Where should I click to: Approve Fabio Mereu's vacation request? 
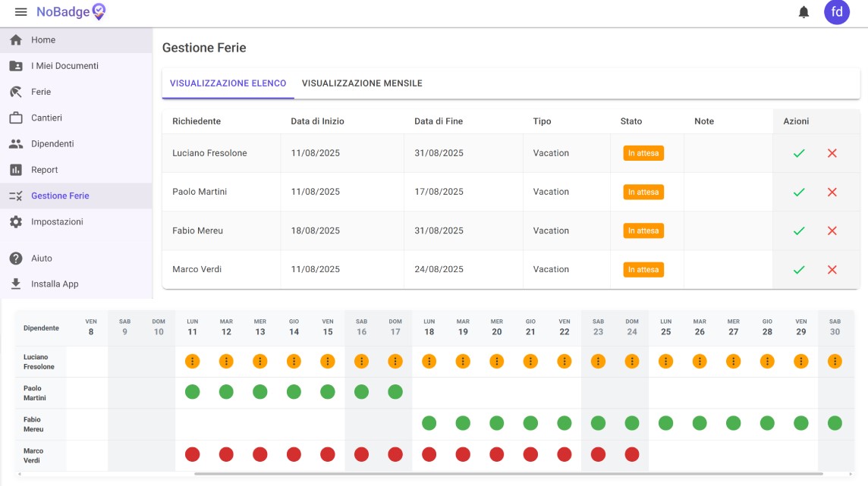798,231
